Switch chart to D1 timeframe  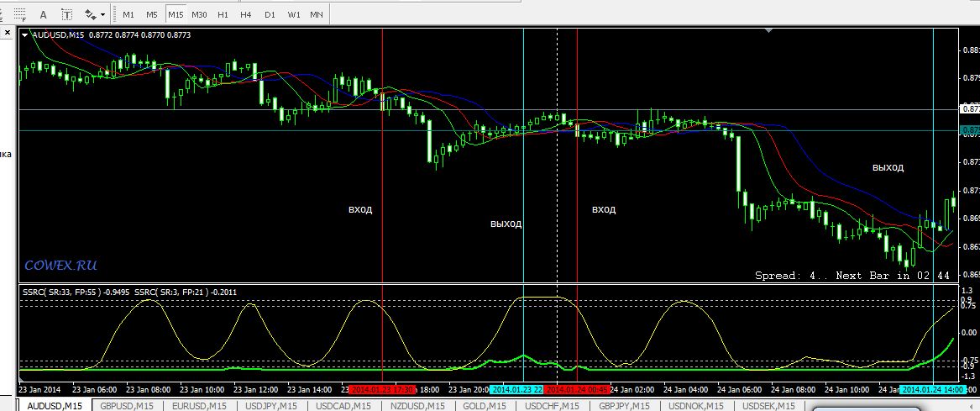pyautogui.click(x=270, y=14)
